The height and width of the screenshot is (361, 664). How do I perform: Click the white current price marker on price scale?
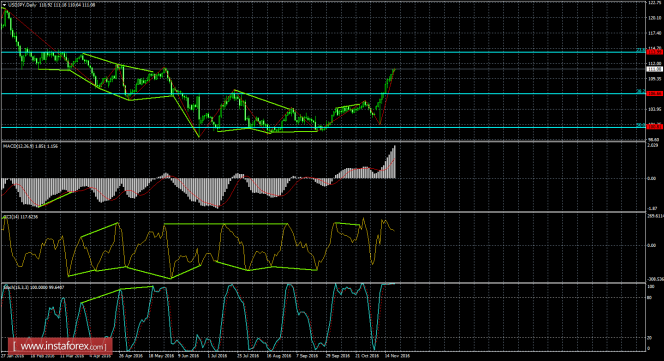[654, 69]
